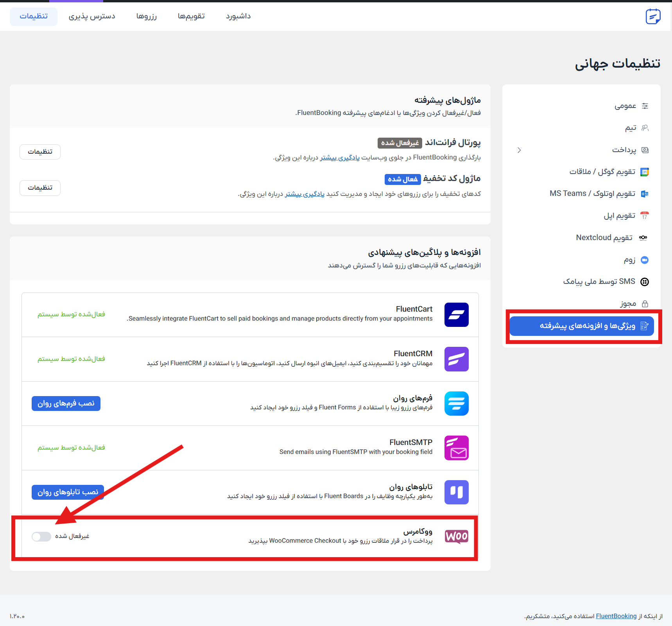Viewport: 672px width, 626px height.
Task: Open تنظیمات for پورتال فرانت‌اند
Action: [40, 152]
